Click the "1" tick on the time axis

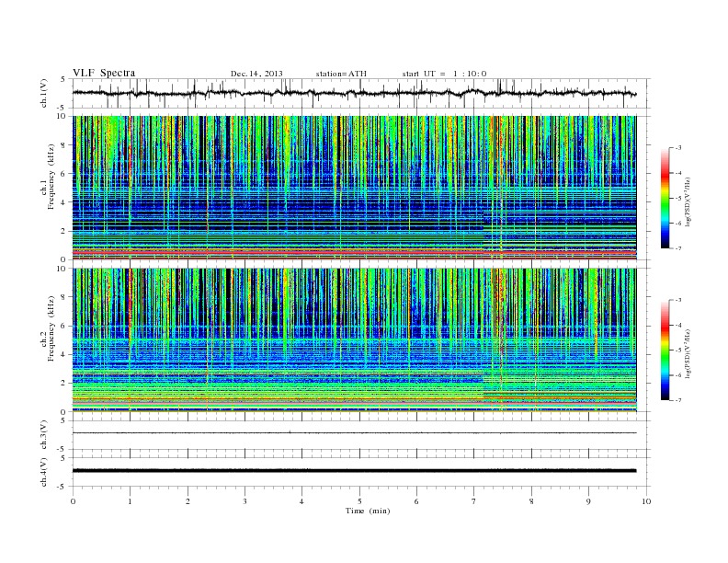(130, 501)
